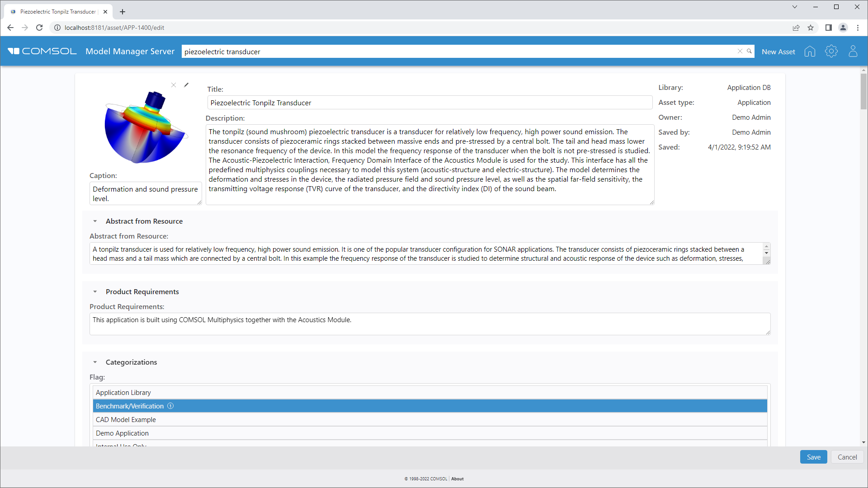Click the search magnifier icon
The height and width of the screenshot is (488, 868).
[749, 52]
